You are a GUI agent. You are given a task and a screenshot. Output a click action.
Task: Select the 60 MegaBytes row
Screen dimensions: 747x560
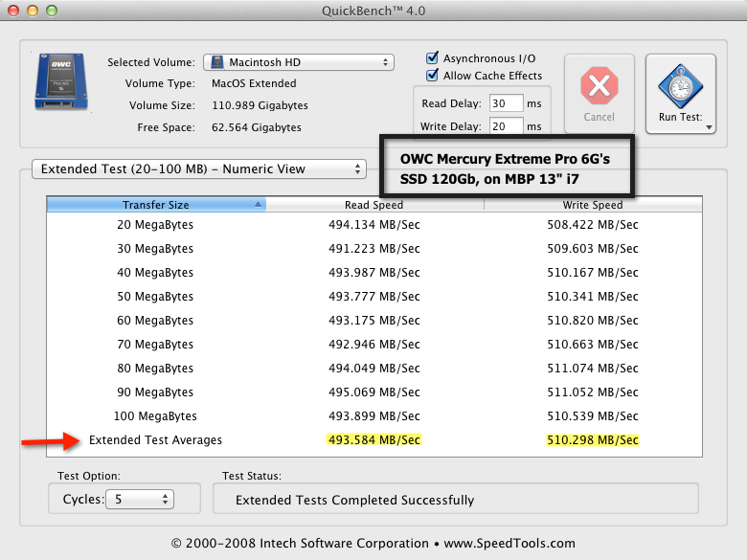(374, 321)
